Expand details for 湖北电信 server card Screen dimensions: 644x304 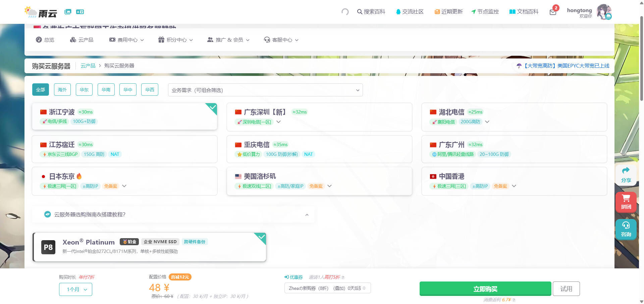[487, 122]
